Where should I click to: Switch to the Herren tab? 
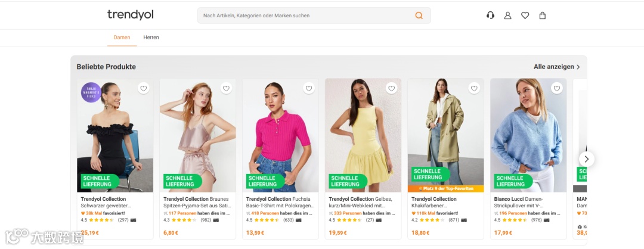pos(151,38)
